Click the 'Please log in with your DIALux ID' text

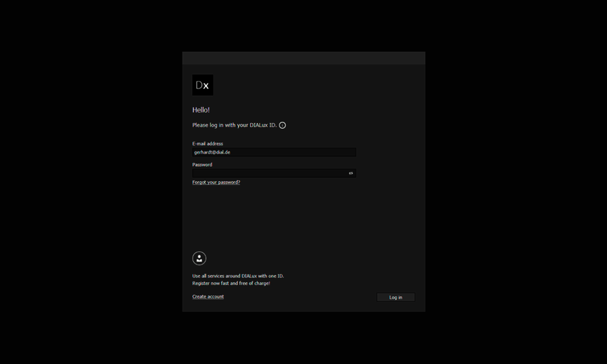[x=234, y=125]
